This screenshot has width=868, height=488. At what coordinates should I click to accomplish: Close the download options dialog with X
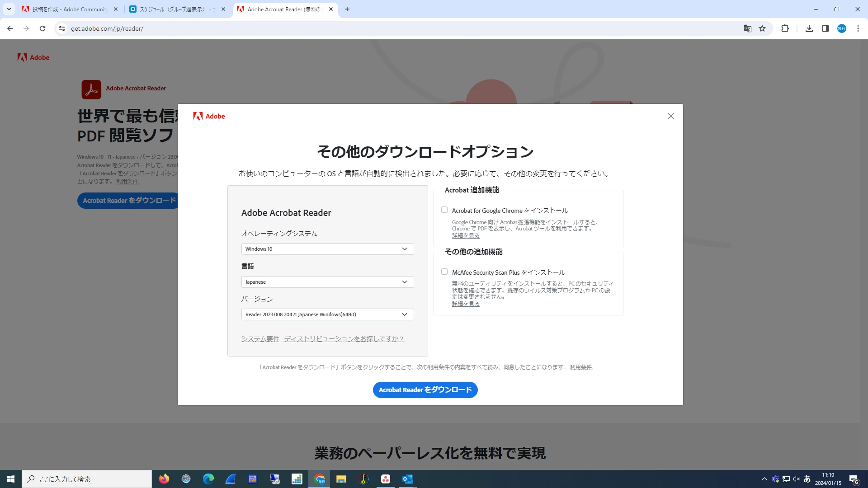tap(670, 116)
